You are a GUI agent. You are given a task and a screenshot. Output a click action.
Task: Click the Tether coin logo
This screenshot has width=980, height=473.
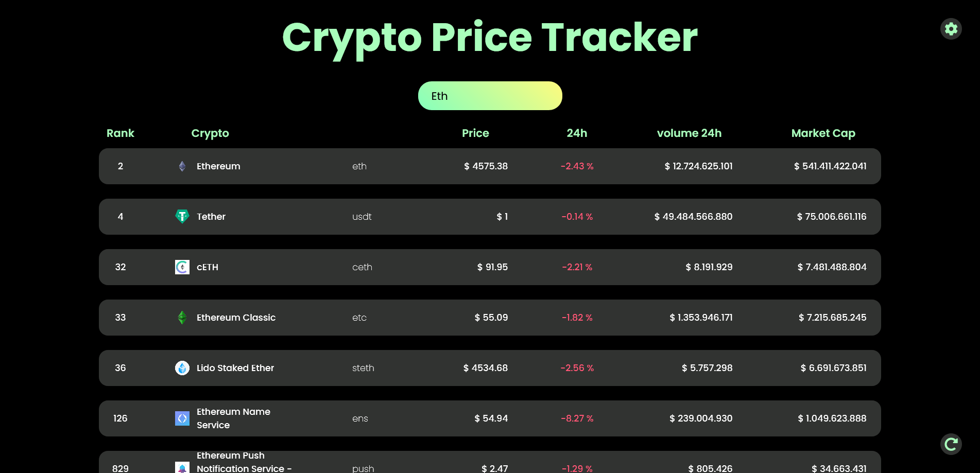(x=182, y=217)
